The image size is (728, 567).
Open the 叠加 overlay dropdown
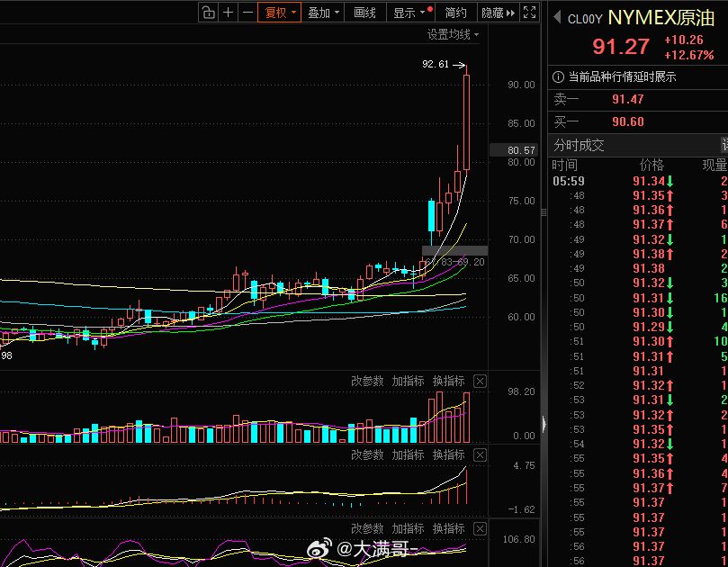pos(322,12)
